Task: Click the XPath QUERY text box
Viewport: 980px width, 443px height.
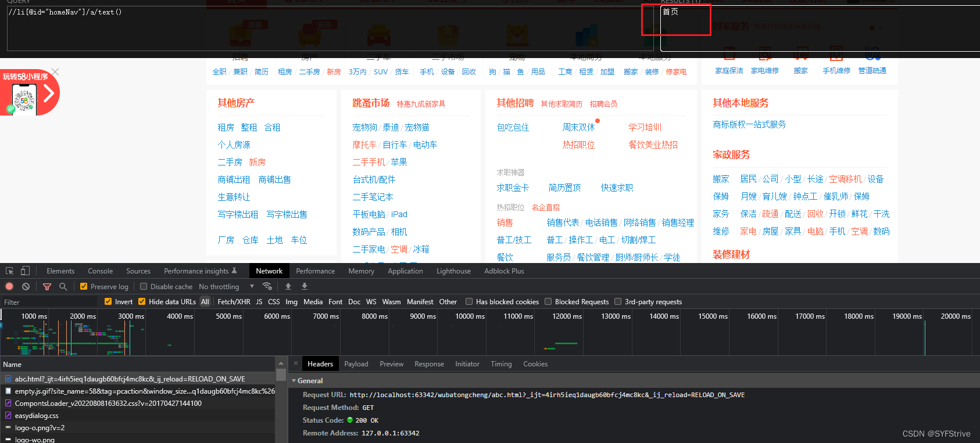Action: click(330, 28)
